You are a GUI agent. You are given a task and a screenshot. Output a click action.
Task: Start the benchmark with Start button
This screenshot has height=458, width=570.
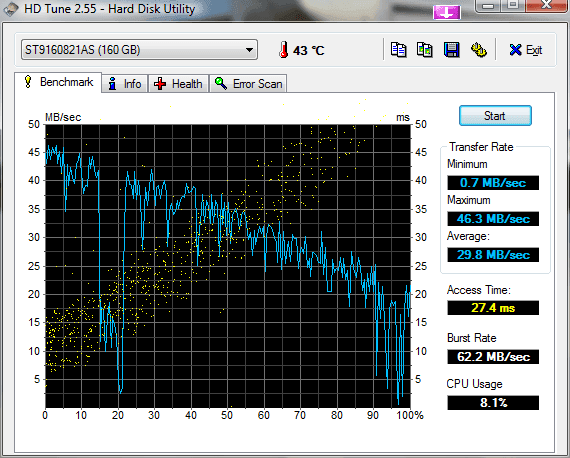pos(495,116)
